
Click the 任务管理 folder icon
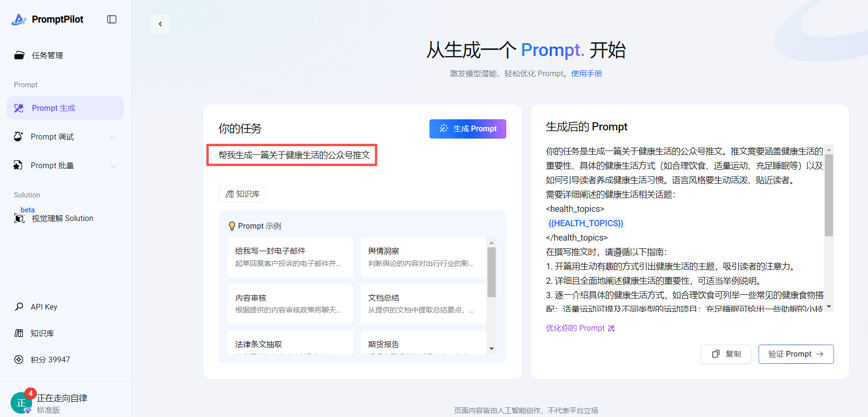tap(19, 55)
